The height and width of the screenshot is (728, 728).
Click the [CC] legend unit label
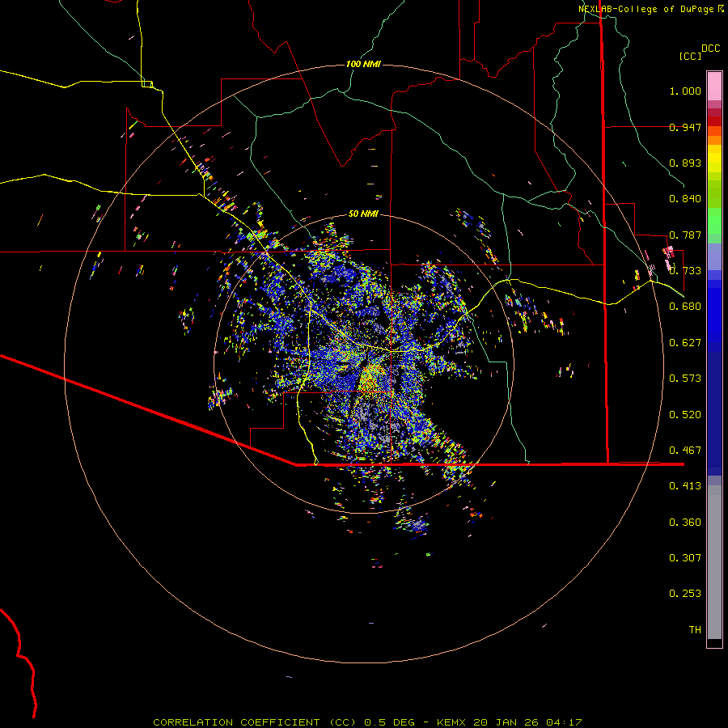pyautogui.click(x=691, y=56)
